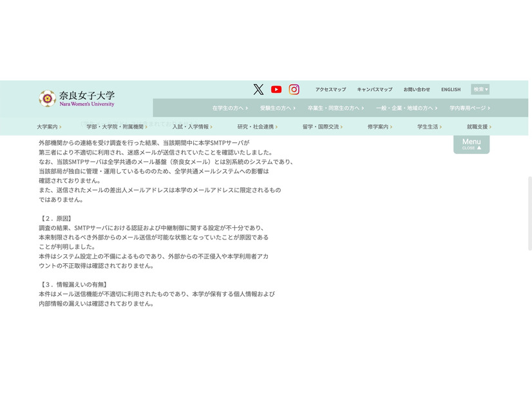
Task: Expand the 受験生の方へ section
Action: 277,108
